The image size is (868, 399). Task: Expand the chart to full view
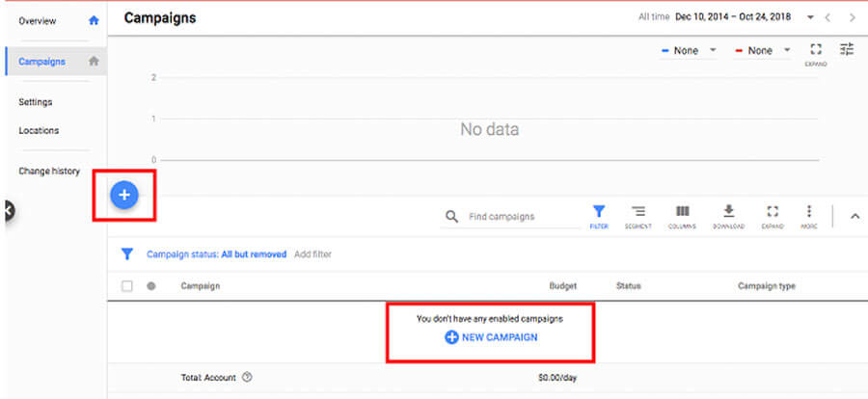point(816,52)
